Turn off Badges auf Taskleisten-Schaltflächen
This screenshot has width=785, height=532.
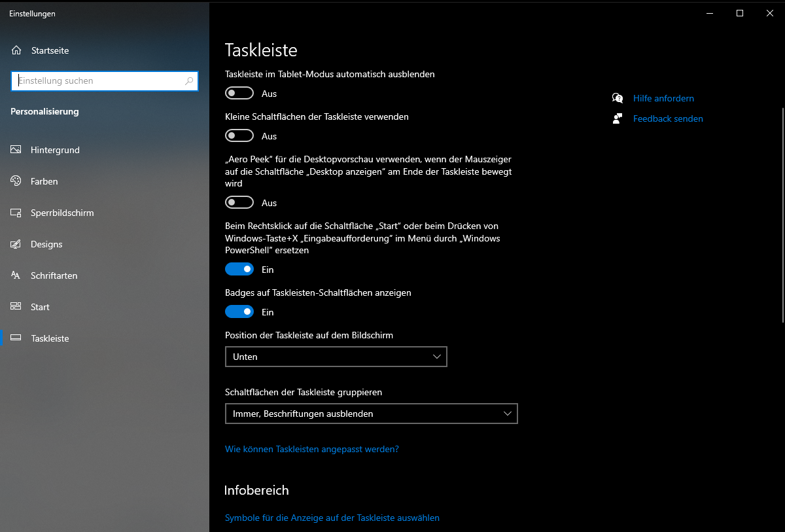(239, 312)
